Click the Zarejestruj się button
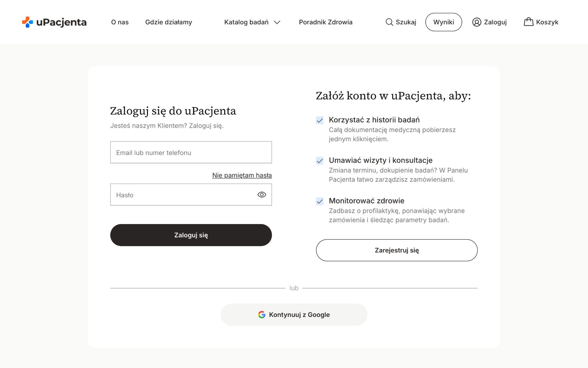 [x=397, y=250]
